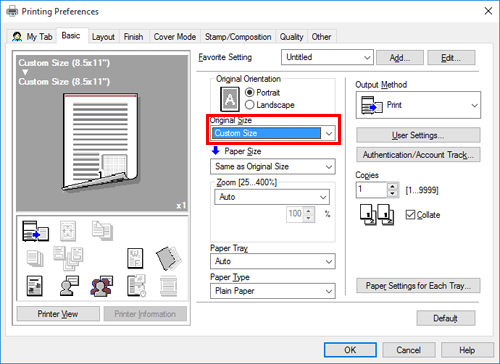Click the '[1...9999]' copies range text
500x364 pixels.
tap(422, 190)
